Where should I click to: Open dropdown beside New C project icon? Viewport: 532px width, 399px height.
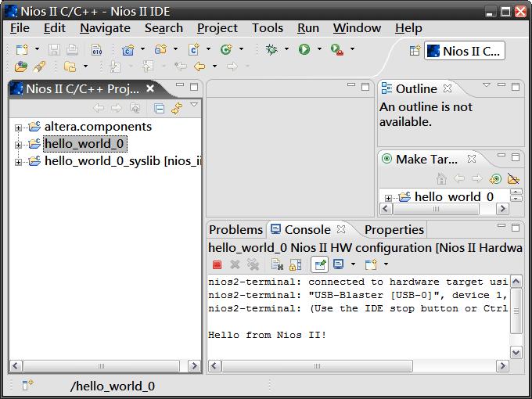click(x=143, y=49)
